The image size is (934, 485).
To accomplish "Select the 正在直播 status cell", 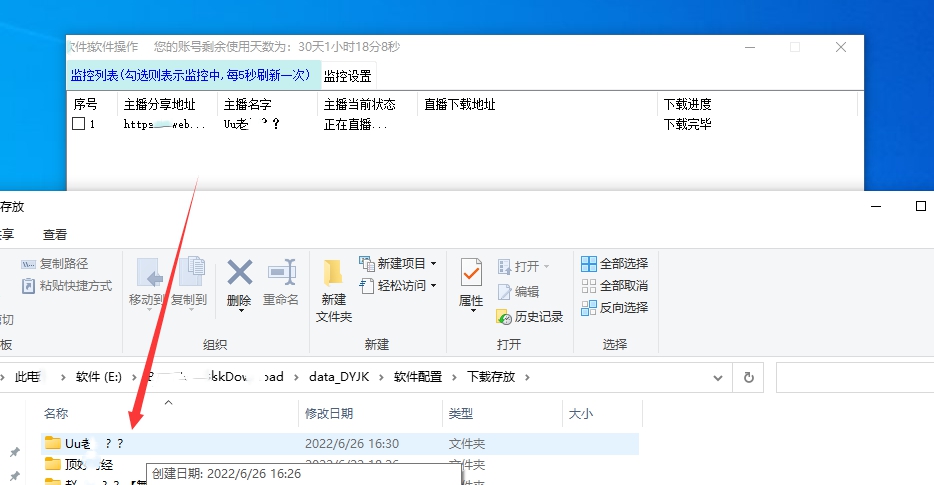I will [356, 124].
